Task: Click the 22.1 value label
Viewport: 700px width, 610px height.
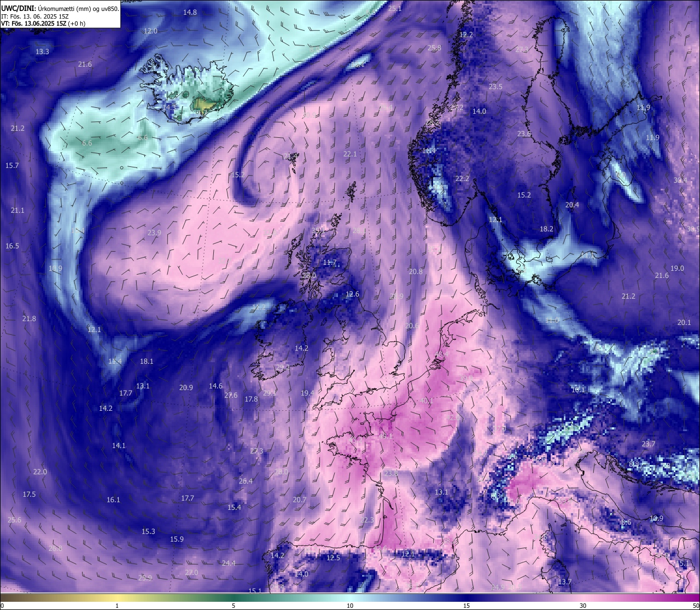Action: pos(349,154)
